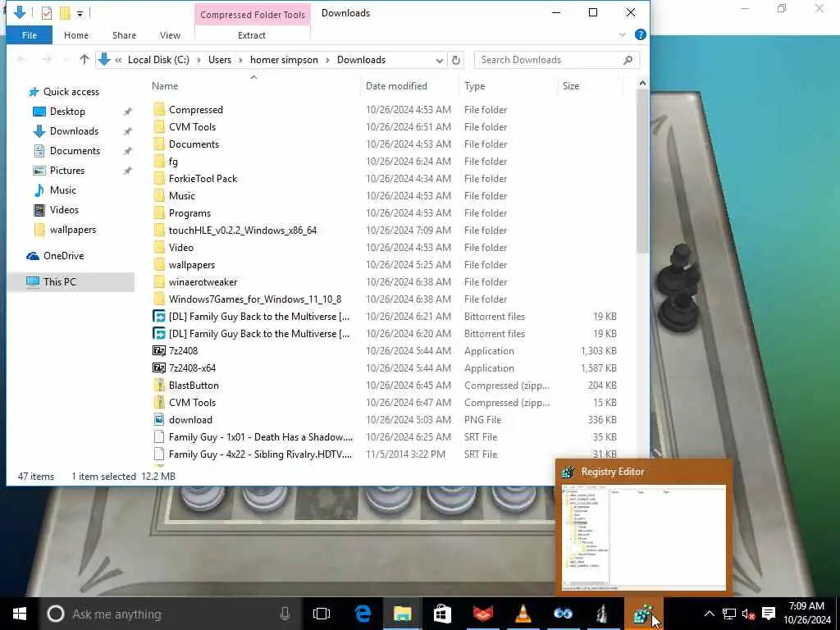
Task: Launch Microsoft Edge from the taskbar
Action: coord(363,614)
